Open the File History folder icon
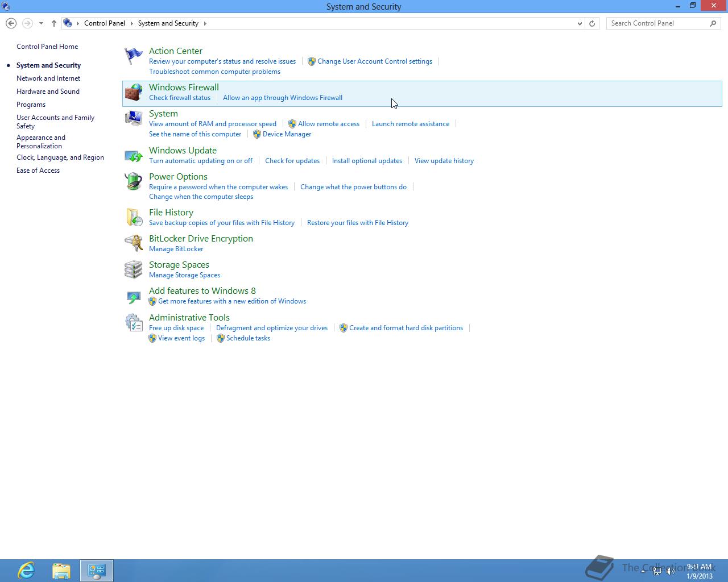 (x=133, y=218)
